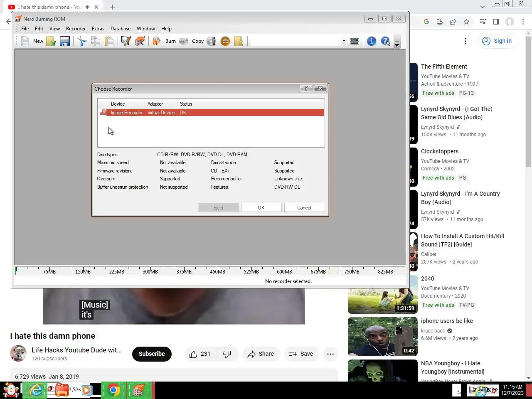Open the Edit menu in Nero
Screen dimensions: 532x399
[x=39, y=29]
